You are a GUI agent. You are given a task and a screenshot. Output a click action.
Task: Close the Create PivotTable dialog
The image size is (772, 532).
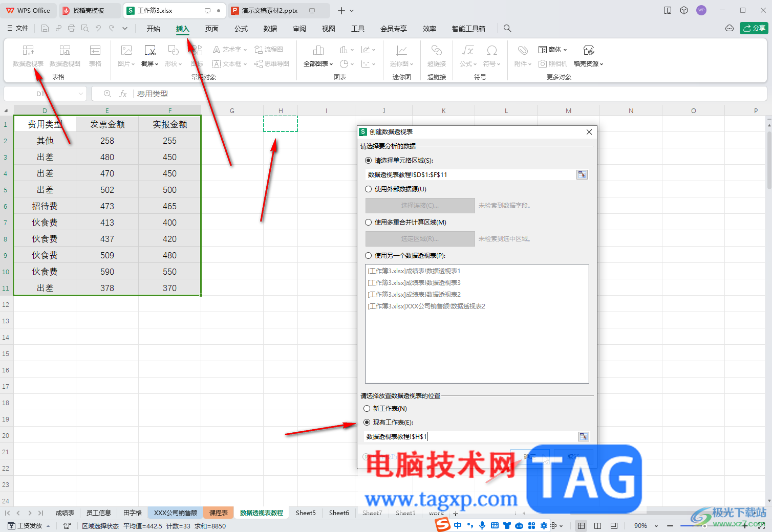589,132
